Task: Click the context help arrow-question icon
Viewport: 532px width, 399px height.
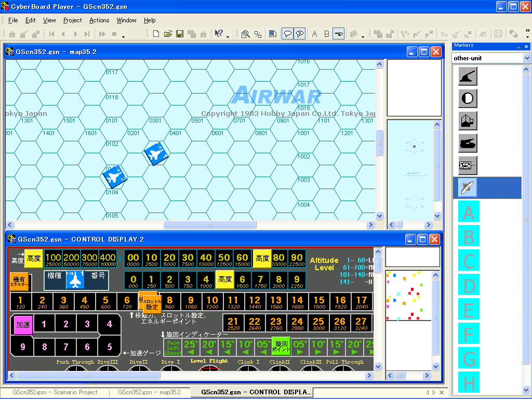Action: coord(219,34)
